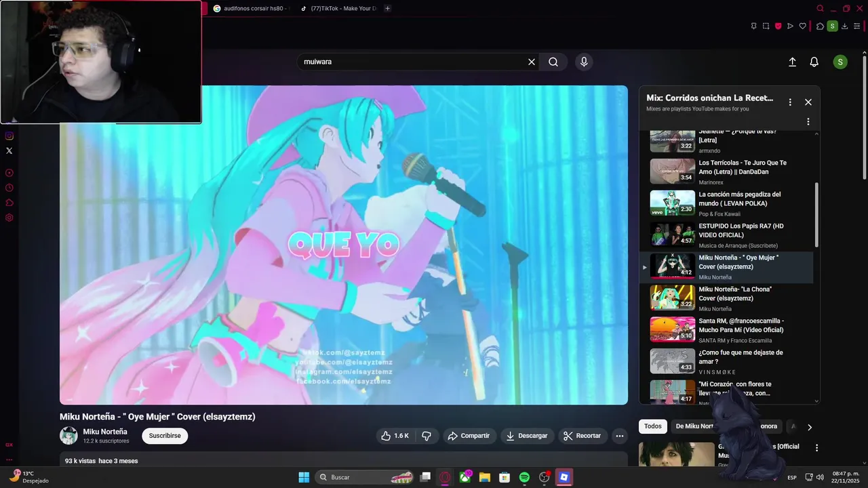Screen dimensions: 868x488
Task: Open browser extensions cube in toolbar
Action: click(x=820, y=26)
